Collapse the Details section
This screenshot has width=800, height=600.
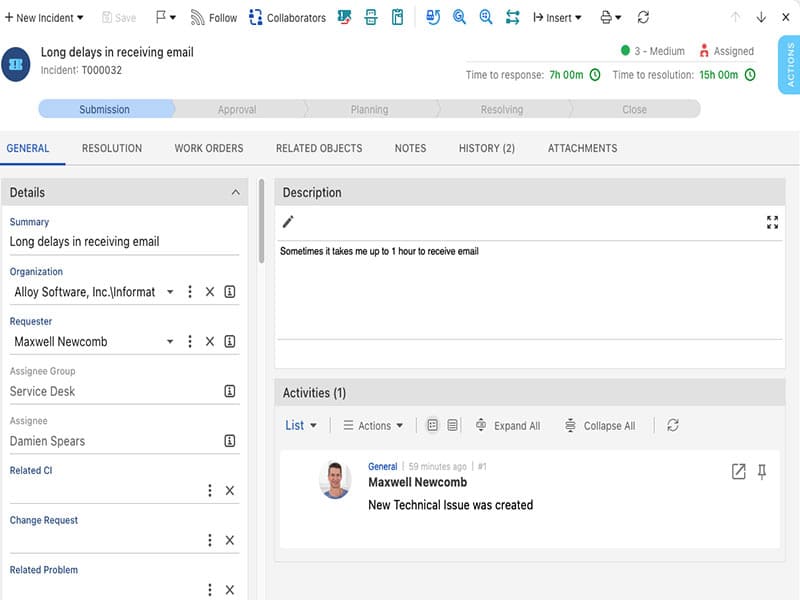(235, 192)
